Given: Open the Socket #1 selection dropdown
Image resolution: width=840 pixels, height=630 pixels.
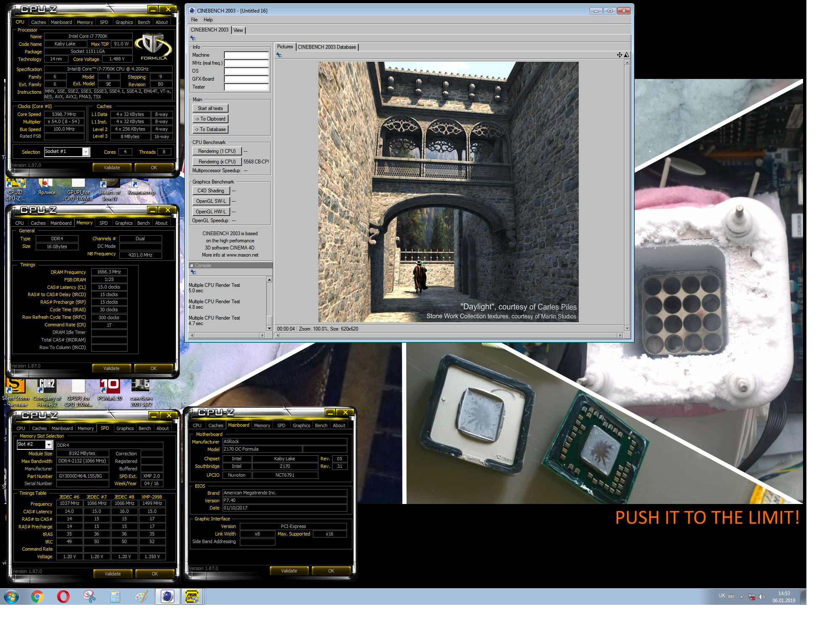Looking at the screenshot, I should (86, 152).
